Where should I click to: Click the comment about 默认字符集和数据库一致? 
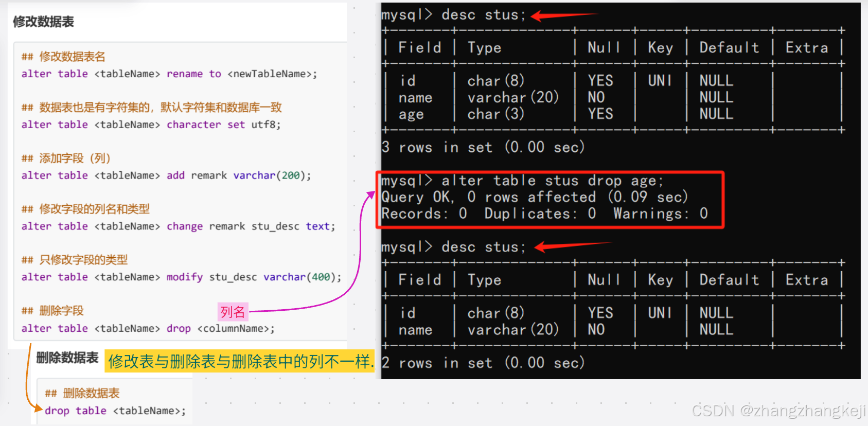point(152,108)
